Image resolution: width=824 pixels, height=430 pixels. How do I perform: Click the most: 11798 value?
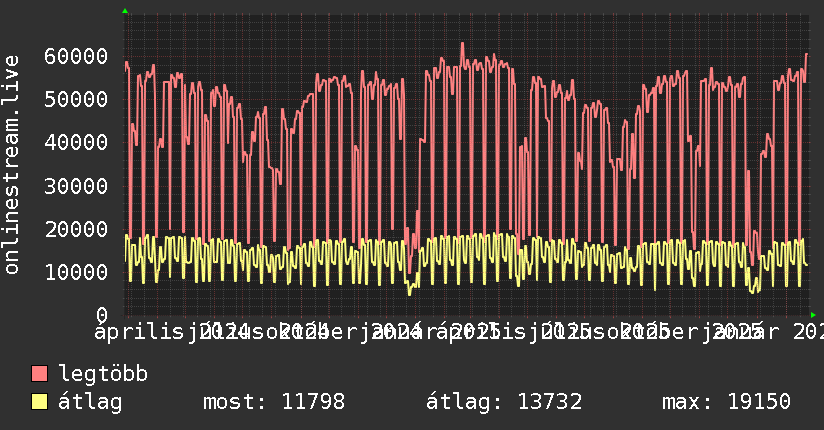point(274,402)
